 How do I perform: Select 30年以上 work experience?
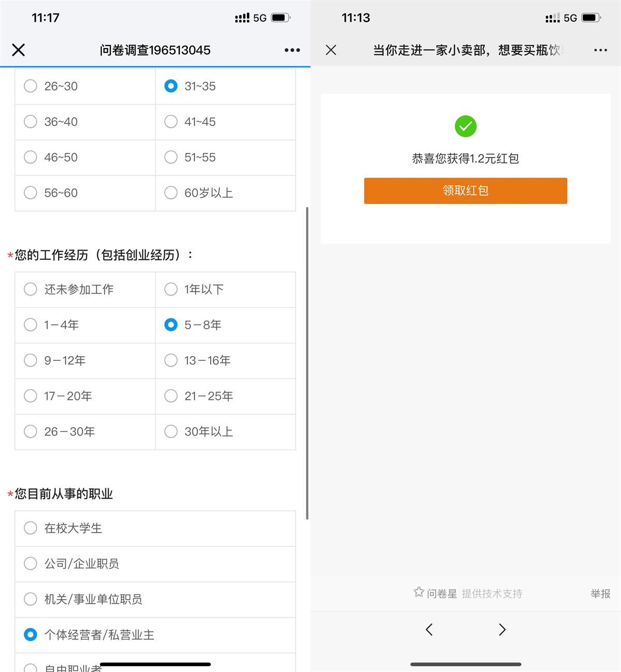click(x=171, y=431)
